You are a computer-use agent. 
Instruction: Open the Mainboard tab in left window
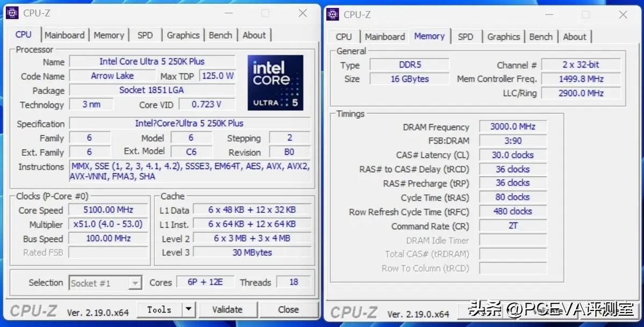[64, 35]
